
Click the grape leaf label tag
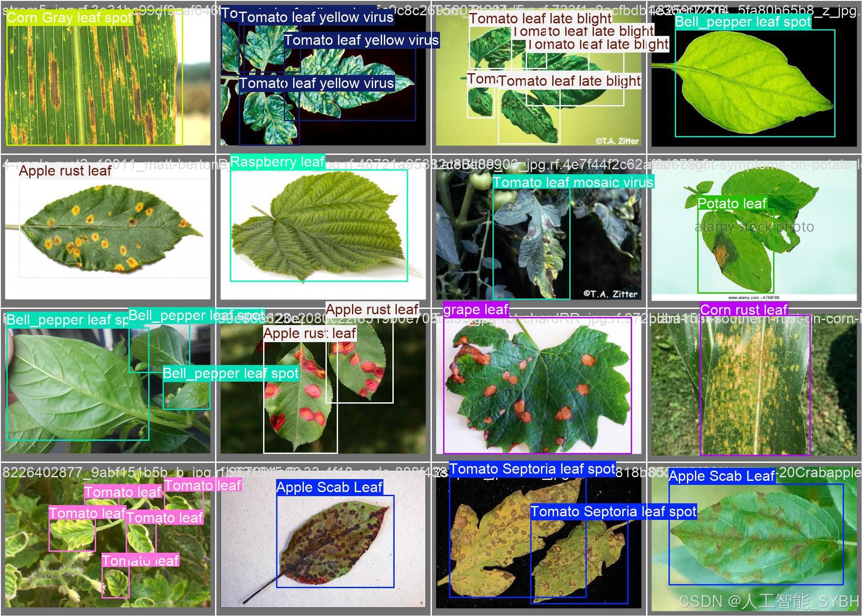(x=475, y=309)
